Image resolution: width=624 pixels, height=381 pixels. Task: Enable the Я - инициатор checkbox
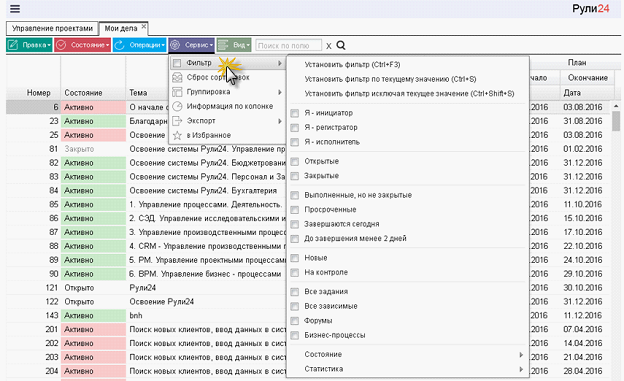click(295, 113)
